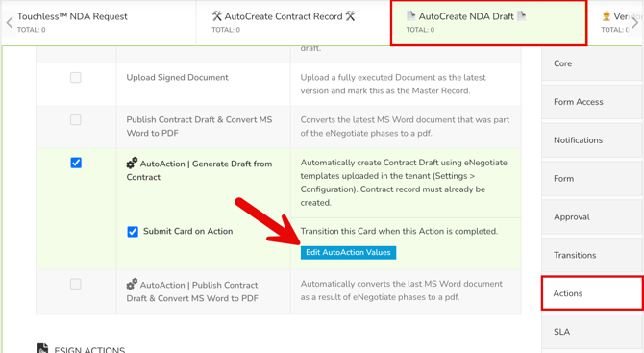Switch to the Form settings tab
Image resolution: width=644 pixels, height=353 pixels.
(x=592, y=178)
